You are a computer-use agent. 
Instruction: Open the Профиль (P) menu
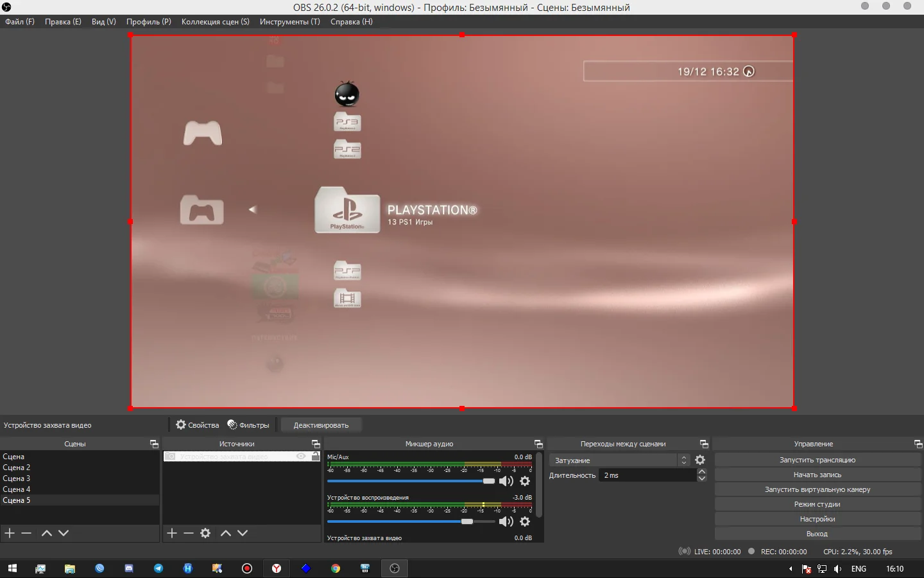pyautogui.click(x=149, y=22)
